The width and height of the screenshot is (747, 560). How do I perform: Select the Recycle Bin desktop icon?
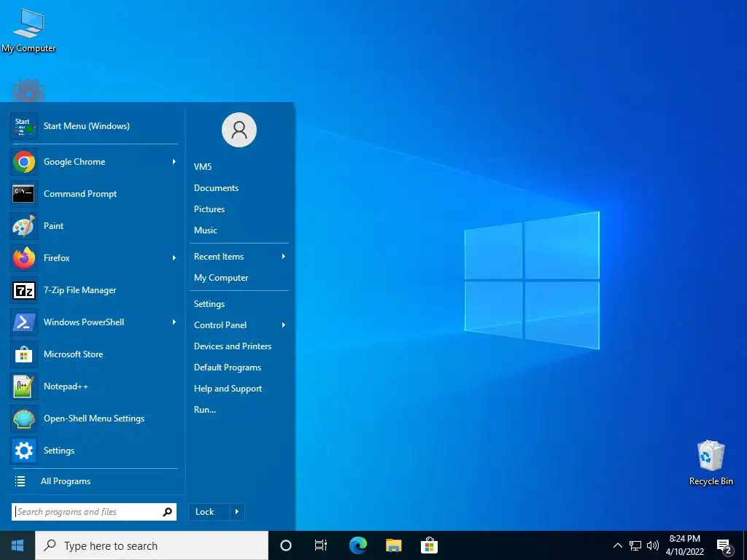711,463
